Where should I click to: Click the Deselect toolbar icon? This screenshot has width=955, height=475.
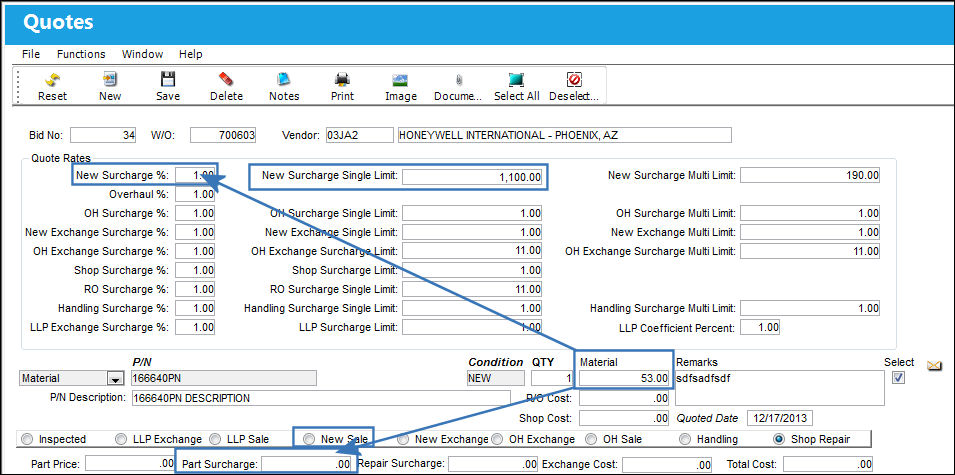point(574,80)
